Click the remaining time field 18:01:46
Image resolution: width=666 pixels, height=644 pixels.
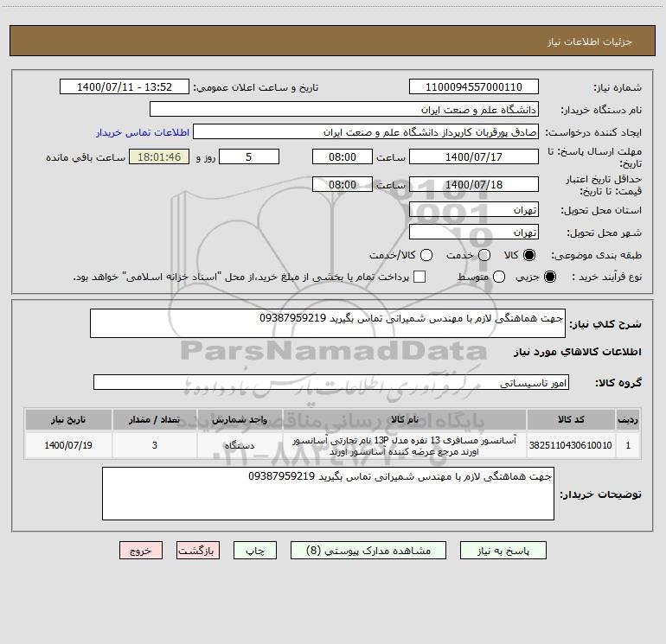click(x=159, y=156)
